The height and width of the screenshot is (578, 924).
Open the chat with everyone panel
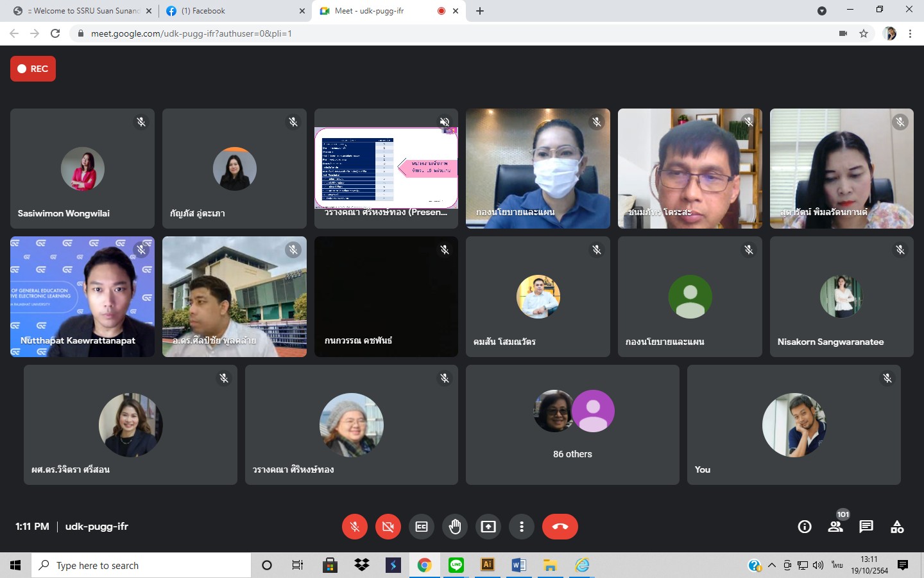click(x=866, y=527)
